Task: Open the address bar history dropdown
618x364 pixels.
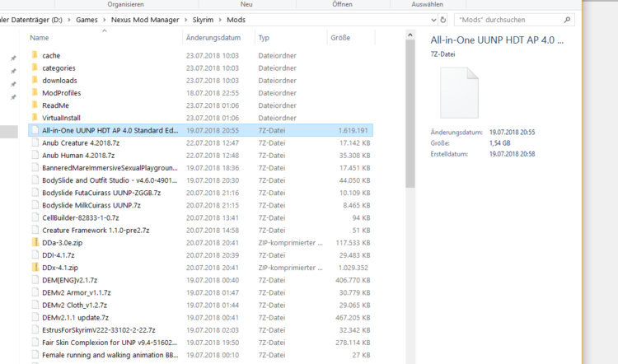Action: (433, 20)
